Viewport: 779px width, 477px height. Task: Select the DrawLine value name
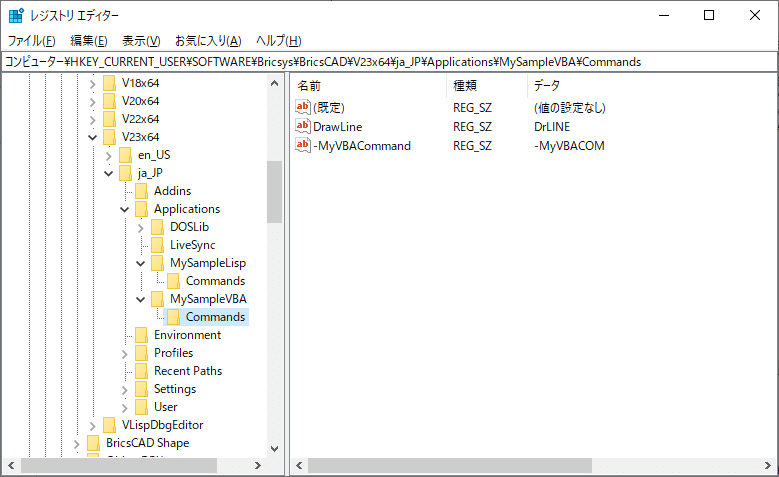[x=337, y=126]
